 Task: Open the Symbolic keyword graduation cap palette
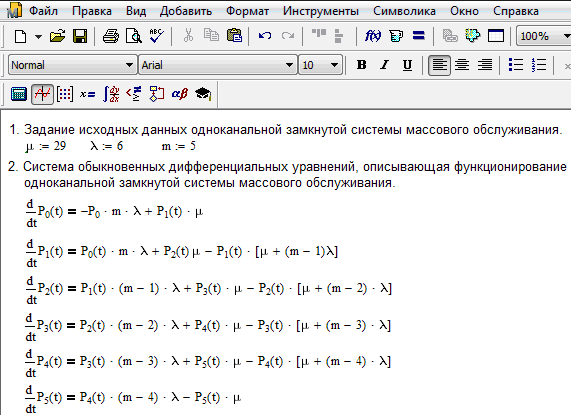pos(203,94)
